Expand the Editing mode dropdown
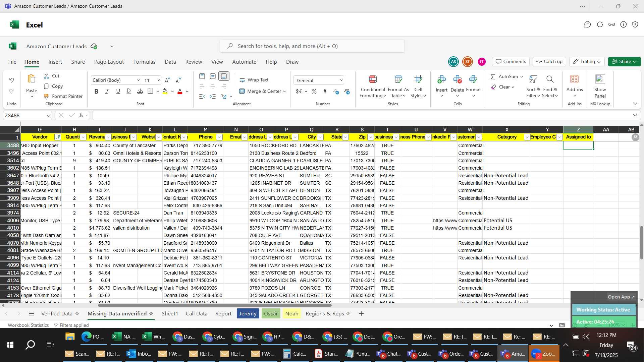This screenshot has height=362, width=644. tap(587, 62)
